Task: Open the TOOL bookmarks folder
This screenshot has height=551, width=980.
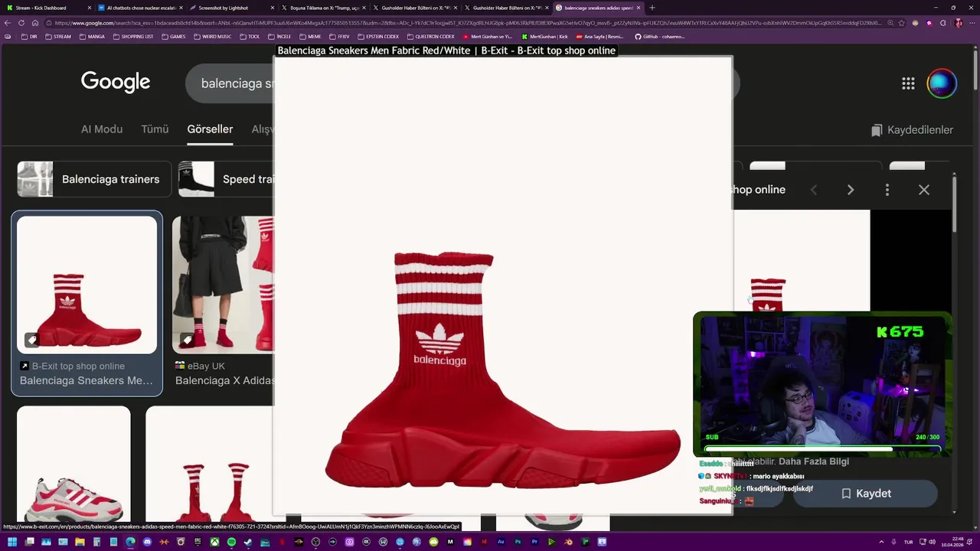Action: (250, 36)
